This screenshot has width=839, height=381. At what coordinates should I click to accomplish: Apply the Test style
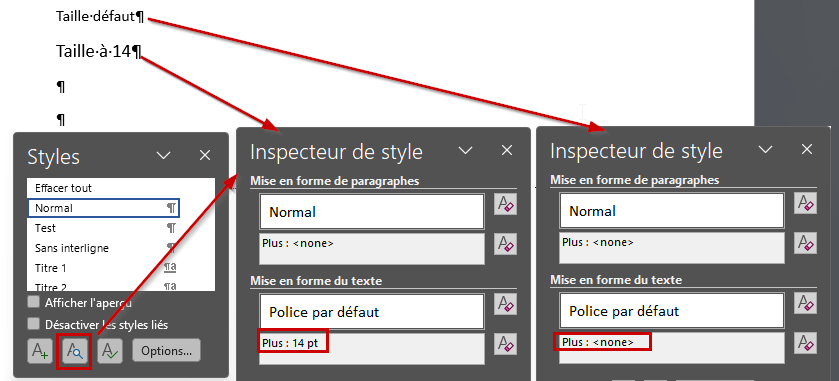click(103, 228)
